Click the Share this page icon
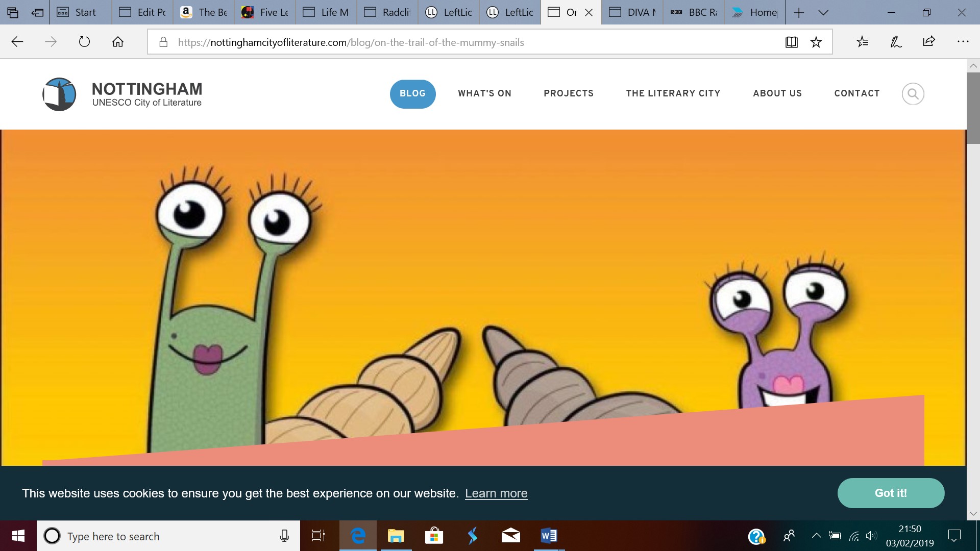Image resolution: width=980 pixels, height=551 pixels. pyautogui.click(x=929, y=42)
